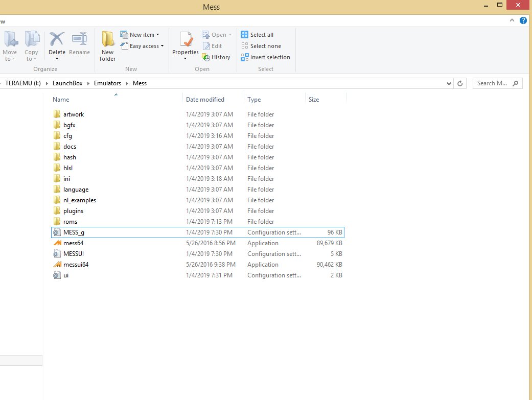Screen dimensions: 532x400
Task: Select the nl_examples folder name
Action: tap(80, 200)
